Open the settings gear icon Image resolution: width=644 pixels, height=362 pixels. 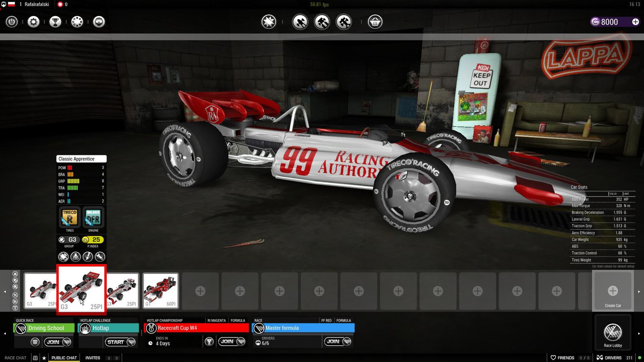point(33,22)
